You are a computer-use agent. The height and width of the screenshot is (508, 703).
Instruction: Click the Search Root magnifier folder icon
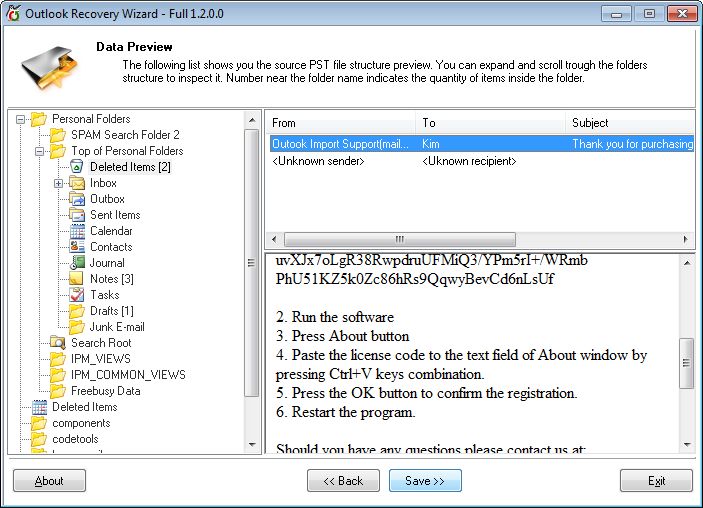[58, 343]
